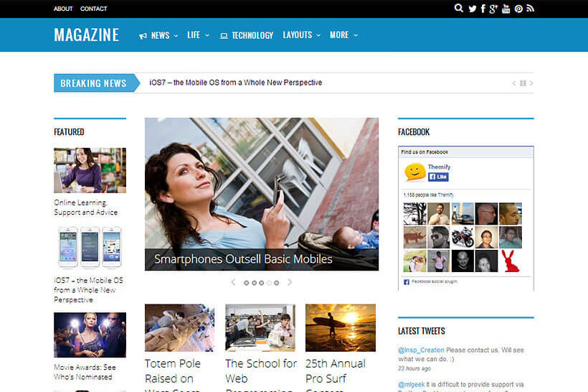Screen dimensions: 588x392
Task: Expand the News dropdown menu
Action: tap(159, 35)
